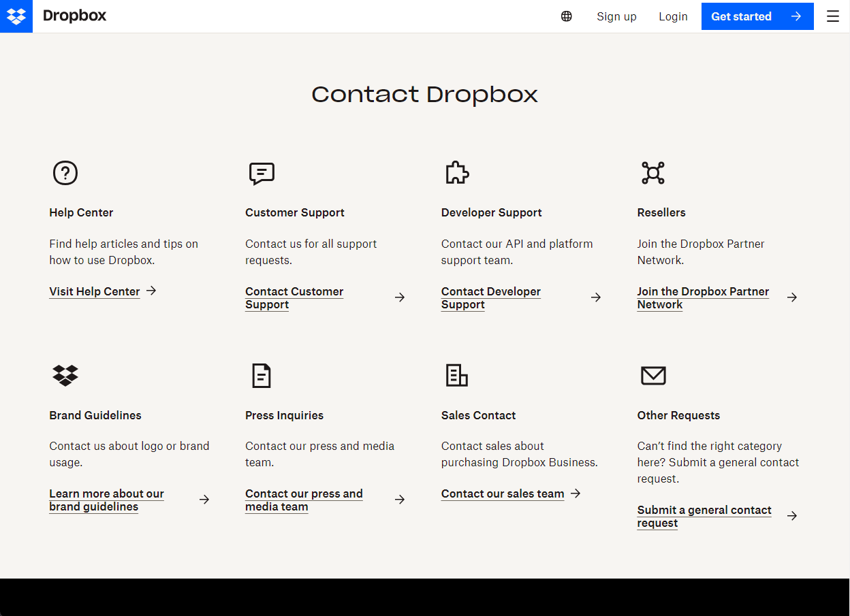This screenshot has height=616, width=850.
Task: Click 'Contact our API and platform support team' text
Action: point(517,252)
